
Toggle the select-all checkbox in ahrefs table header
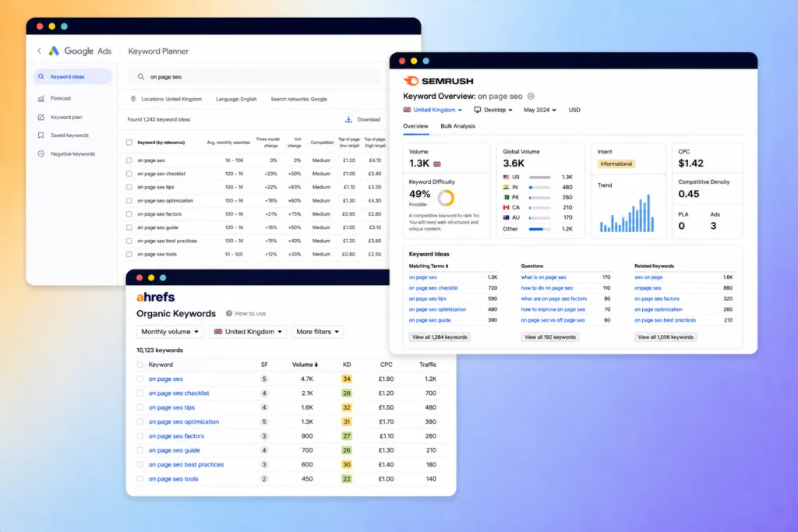[x=140, y=365]
